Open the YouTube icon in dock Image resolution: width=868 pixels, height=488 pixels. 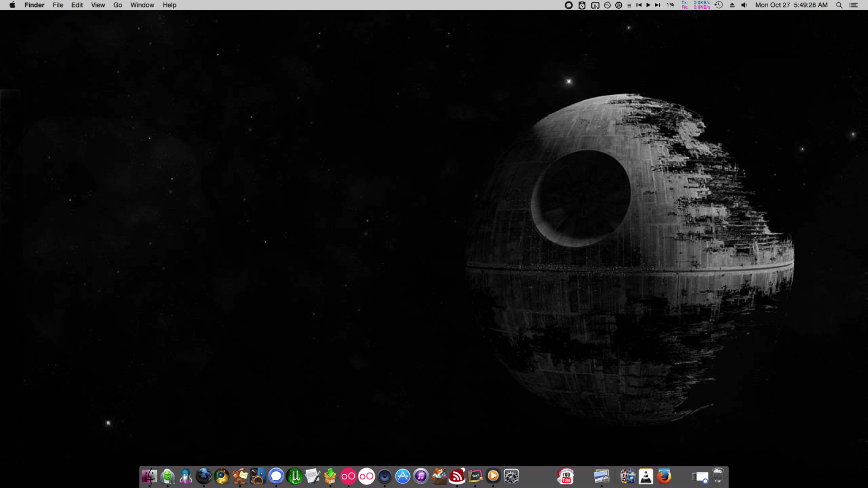[x=566, y=476]
